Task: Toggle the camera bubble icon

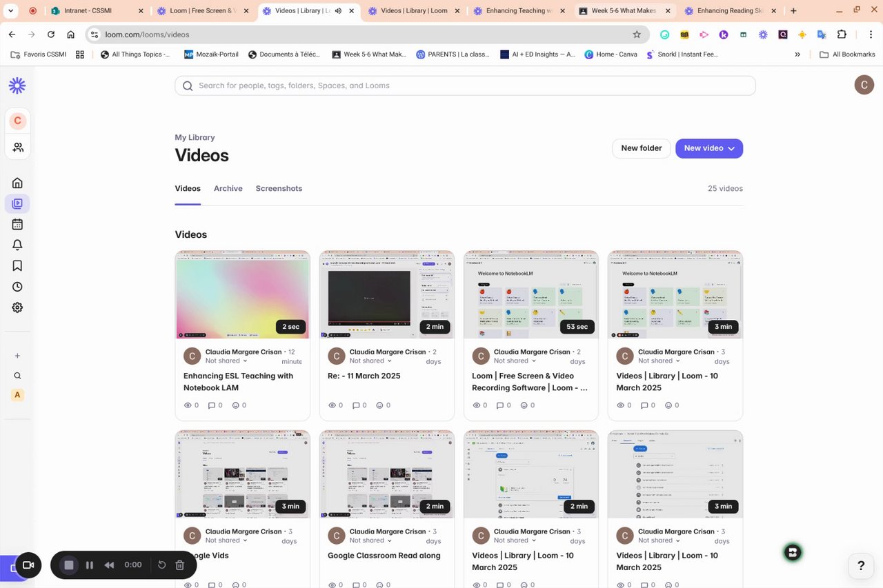Action: tap(28, 565)
